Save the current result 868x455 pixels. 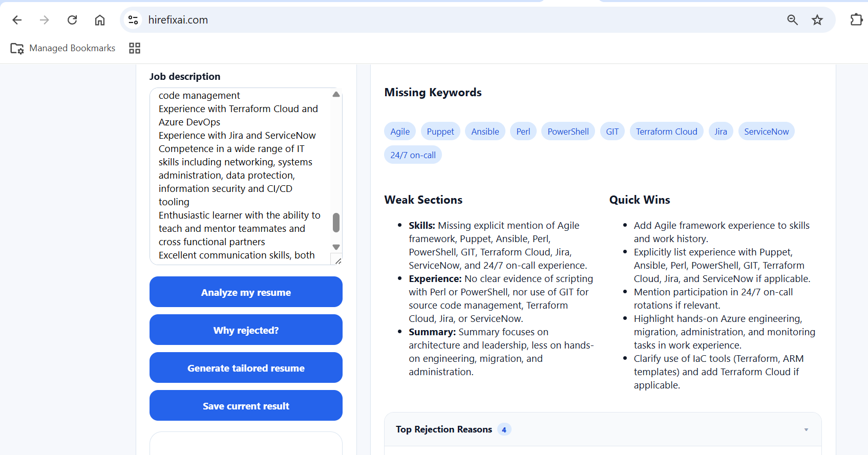(246, 406)
